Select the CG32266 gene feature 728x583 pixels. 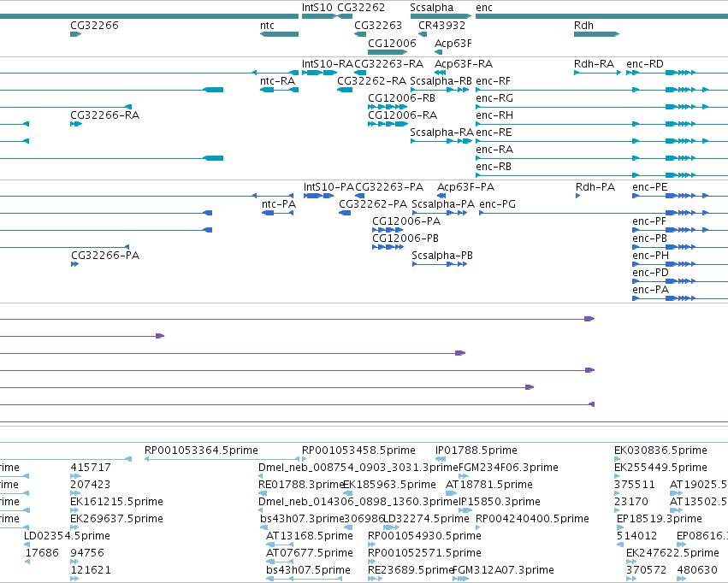pyautogui.click(x=75, y=34)
